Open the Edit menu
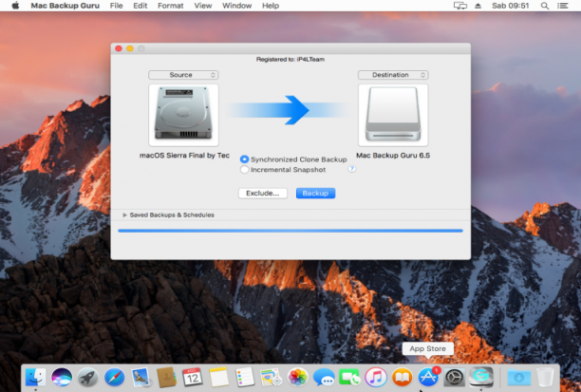Image resolution: width=581 pixels, height=392 pixels. tap(141, 6)
